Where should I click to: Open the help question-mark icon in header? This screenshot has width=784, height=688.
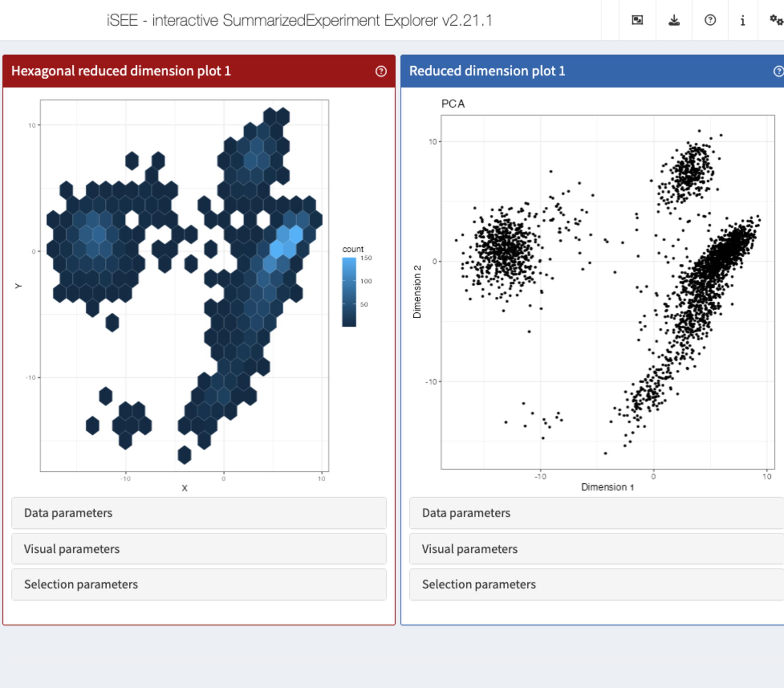710,20
